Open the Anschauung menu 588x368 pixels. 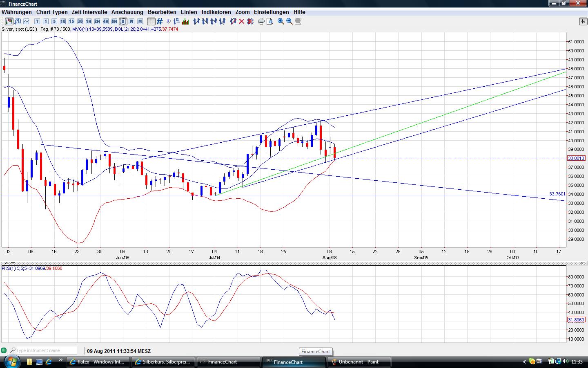click(127, 12)
